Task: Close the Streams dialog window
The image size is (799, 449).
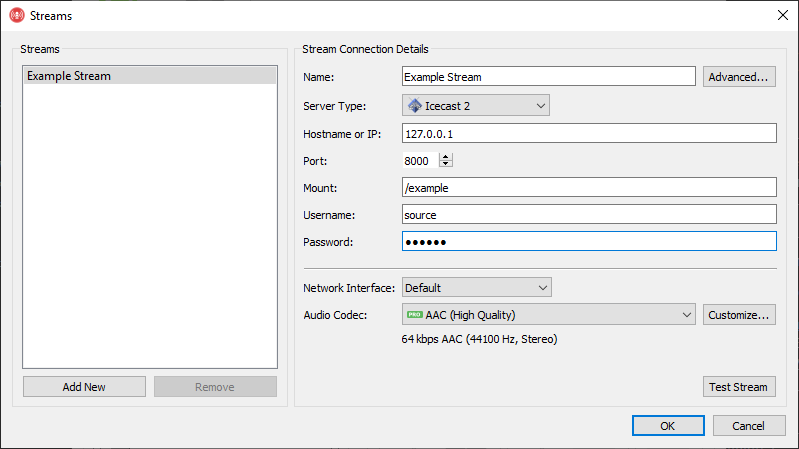Action: (x=781, y=16)
